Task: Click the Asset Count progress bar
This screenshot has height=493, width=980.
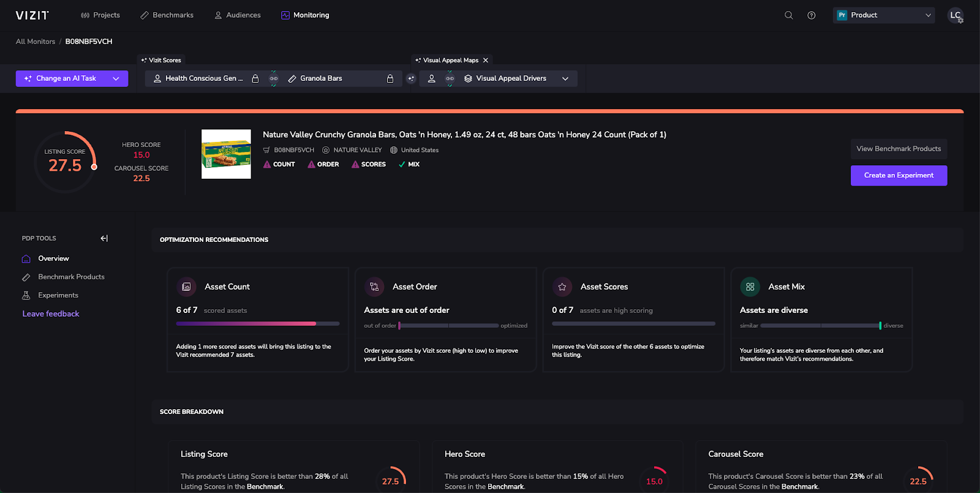Action: (258, 323)
